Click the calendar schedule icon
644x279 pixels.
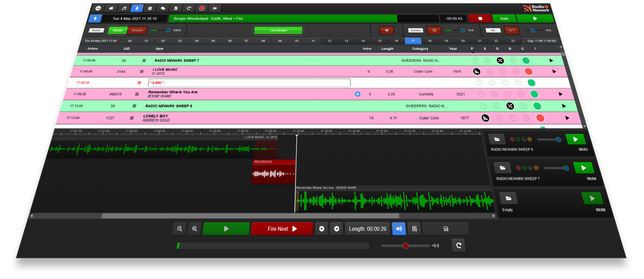coord(150,8)
